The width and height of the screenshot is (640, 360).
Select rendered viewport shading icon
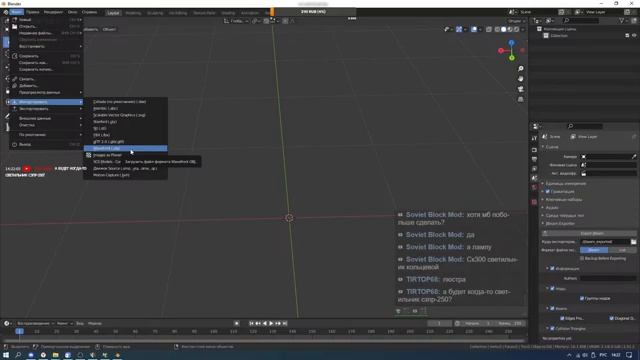pos(516,29)
